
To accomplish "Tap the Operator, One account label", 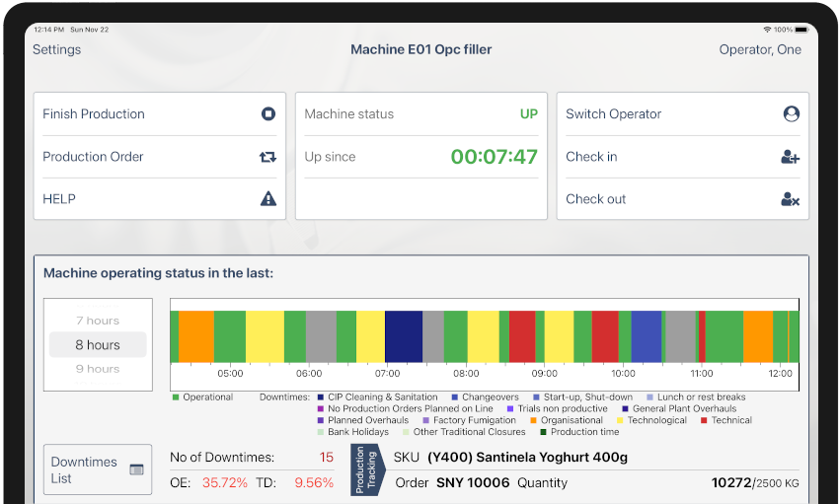I will click(760, 49).
